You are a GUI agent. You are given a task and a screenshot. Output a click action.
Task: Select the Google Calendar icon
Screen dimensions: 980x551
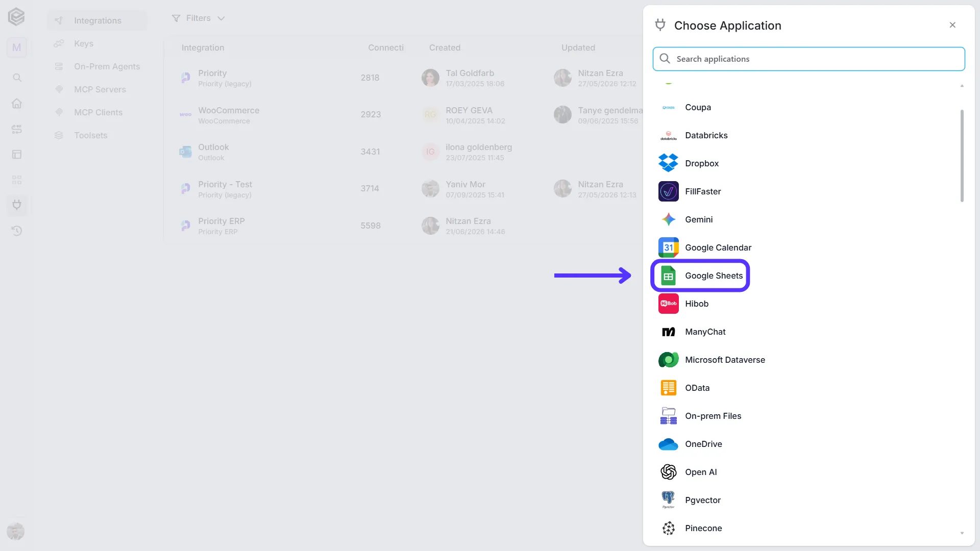click(x=668, y=247)
